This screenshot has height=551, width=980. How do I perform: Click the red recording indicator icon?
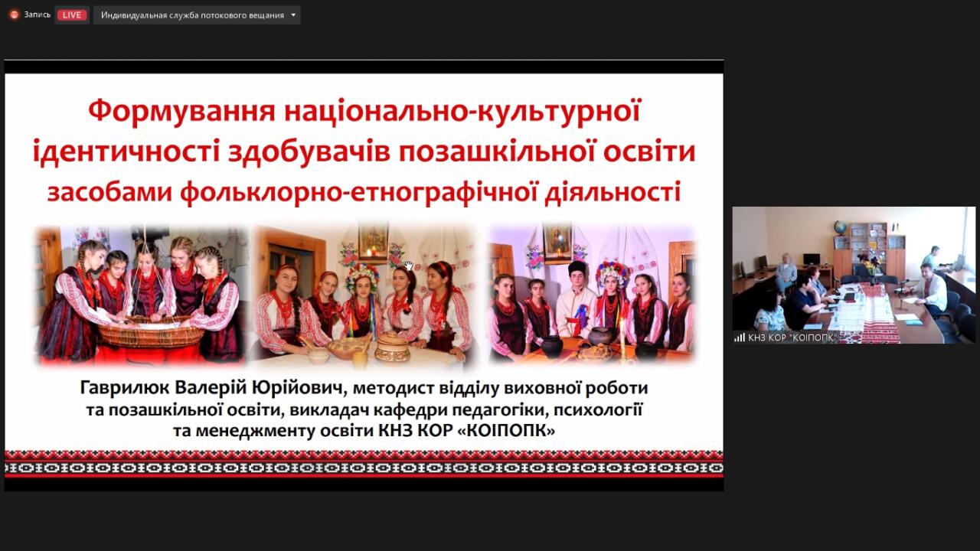click(14, 15)
